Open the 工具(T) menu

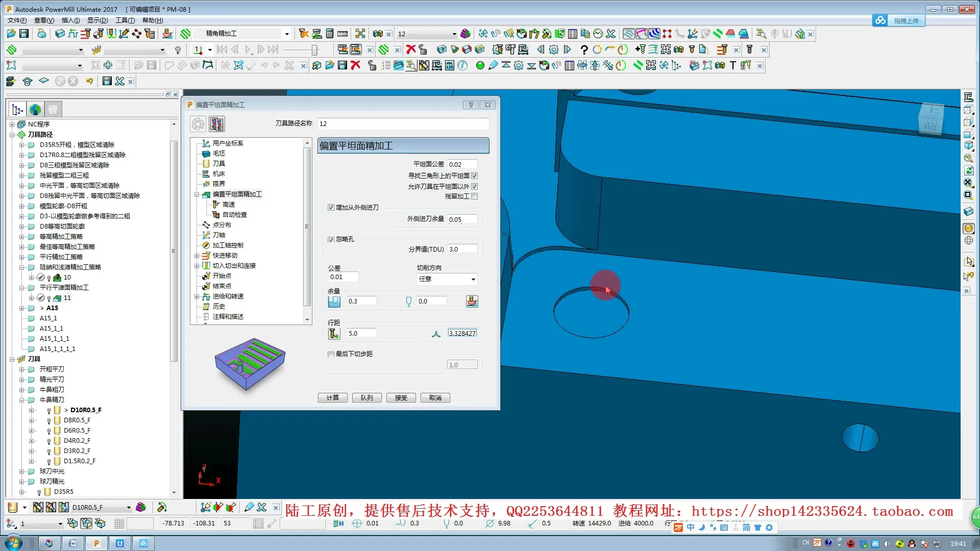tap(125, 20)
